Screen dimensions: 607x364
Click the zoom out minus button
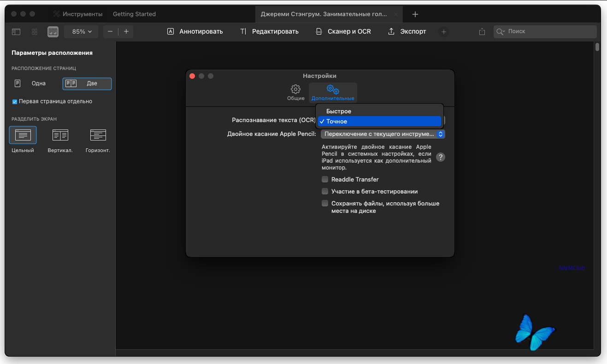[x=110, y=32]
